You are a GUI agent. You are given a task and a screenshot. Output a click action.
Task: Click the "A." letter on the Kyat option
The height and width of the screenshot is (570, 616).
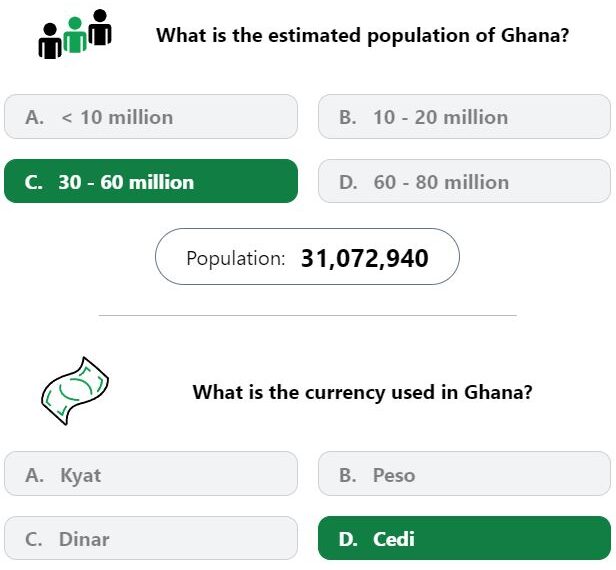[x=35, y=475]
